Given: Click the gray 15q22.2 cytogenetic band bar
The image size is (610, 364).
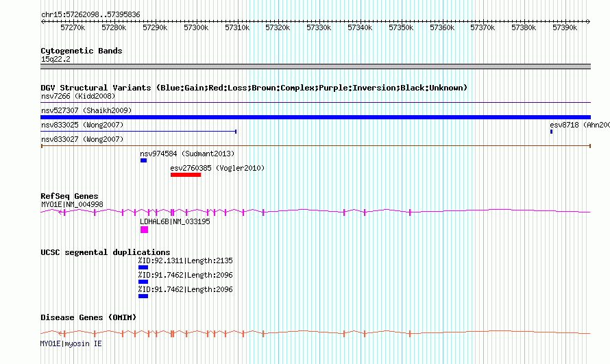Looking at the screenshot, I should 315,66.
